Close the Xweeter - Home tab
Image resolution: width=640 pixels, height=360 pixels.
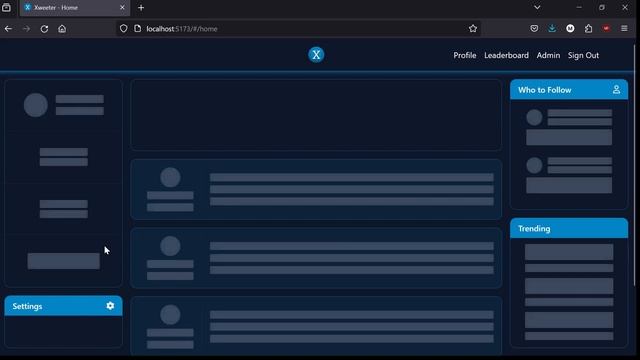122,8
